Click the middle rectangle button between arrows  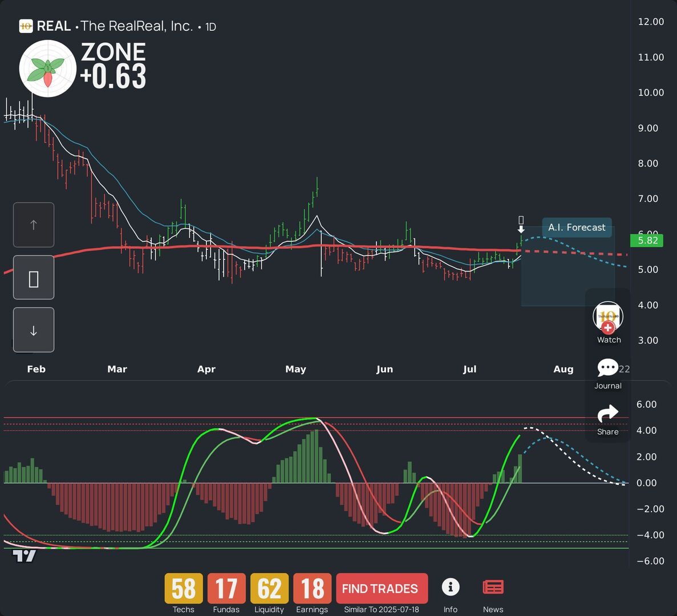34,278
